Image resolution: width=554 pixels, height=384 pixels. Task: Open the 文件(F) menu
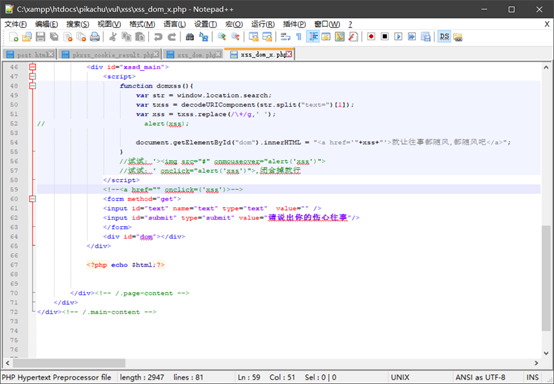point(16,24)
